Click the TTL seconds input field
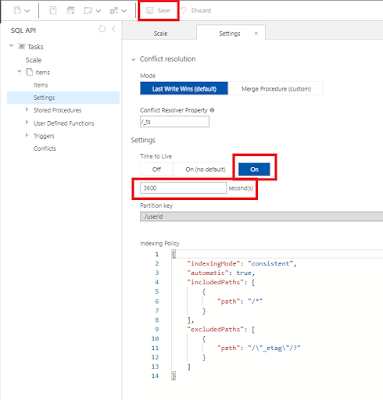Viewport: 383px width, 400px height. [183, 188]
